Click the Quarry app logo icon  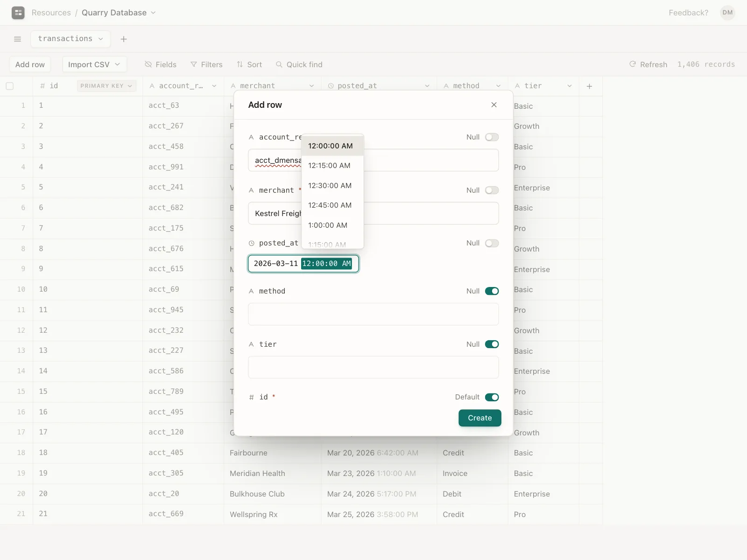[x=18, y=13]
